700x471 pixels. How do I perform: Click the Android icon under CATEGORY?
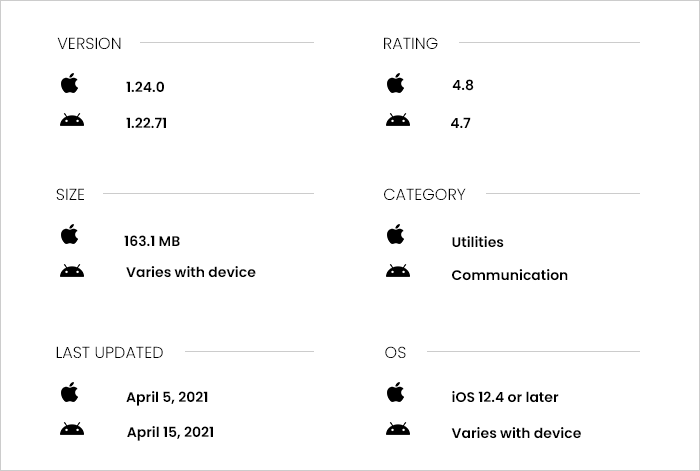[398, 271]
